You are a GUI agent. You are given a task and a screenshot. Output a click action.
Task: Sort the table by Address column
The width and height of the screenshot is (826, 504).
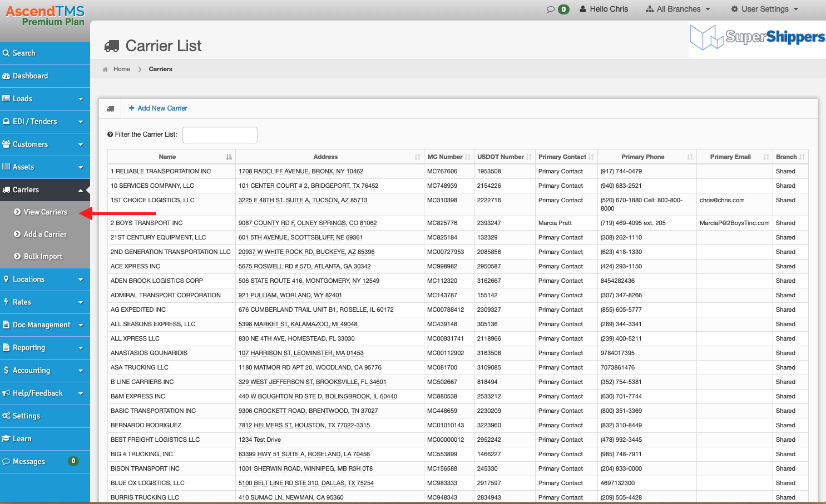click(x=330, y=157)
